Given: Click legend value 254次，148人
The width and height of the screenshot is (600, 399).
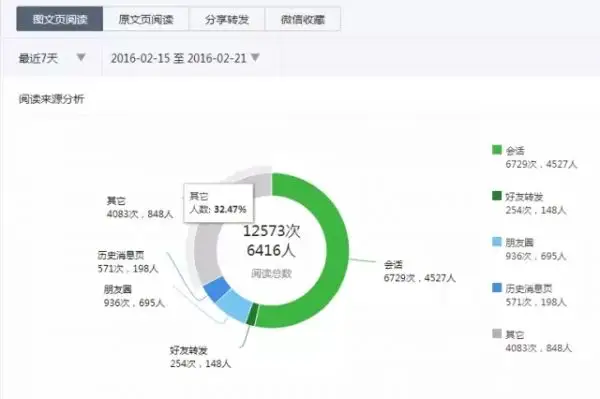Looking at the screenshot, I should [x=536, y=210].
